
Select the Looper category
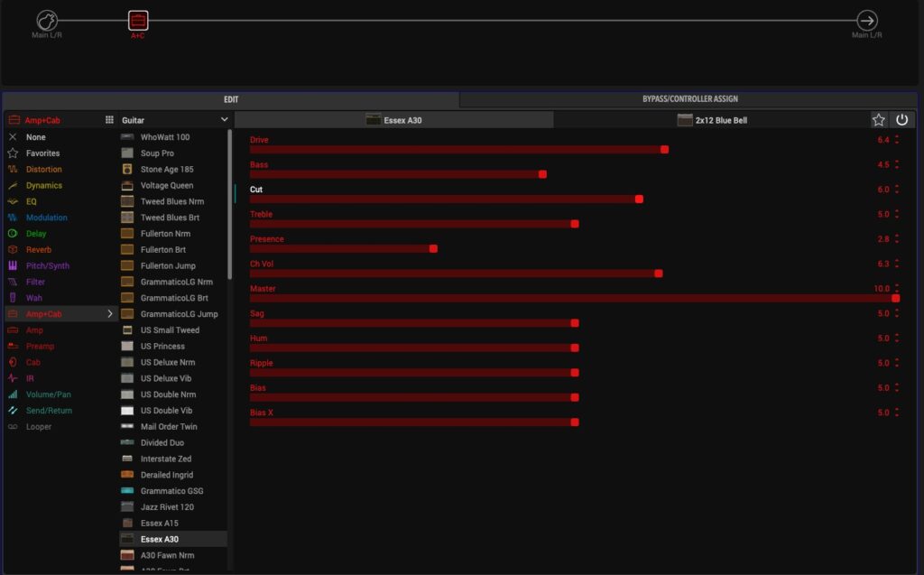click(x=39, y=427)
